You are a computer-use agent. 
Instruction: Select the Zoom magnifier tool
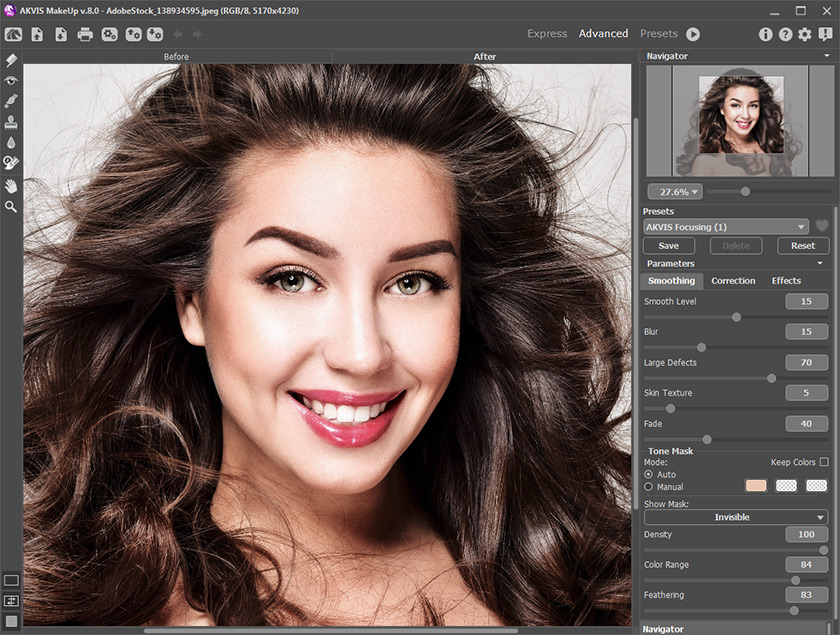11,206
